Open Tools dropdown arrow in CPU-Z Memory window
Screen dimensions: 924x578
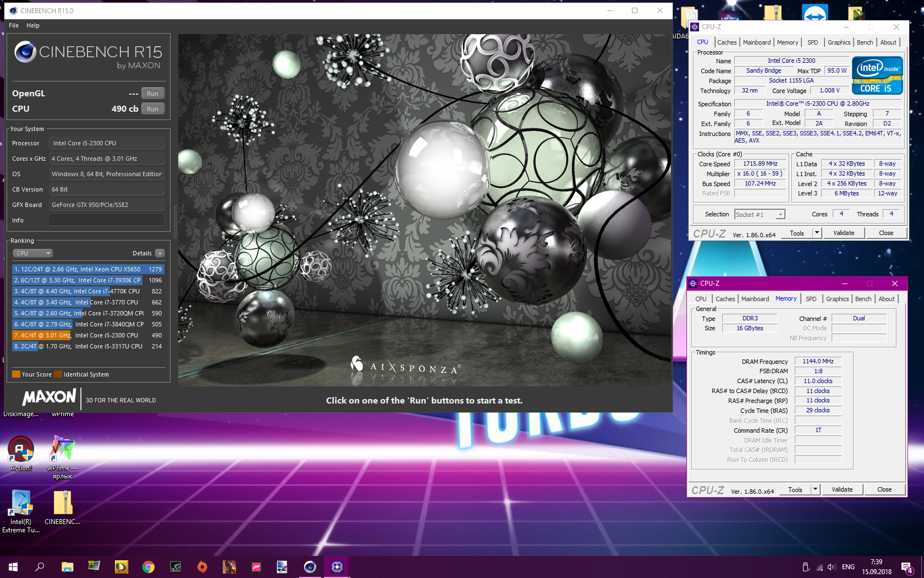[x=816, y=489]
